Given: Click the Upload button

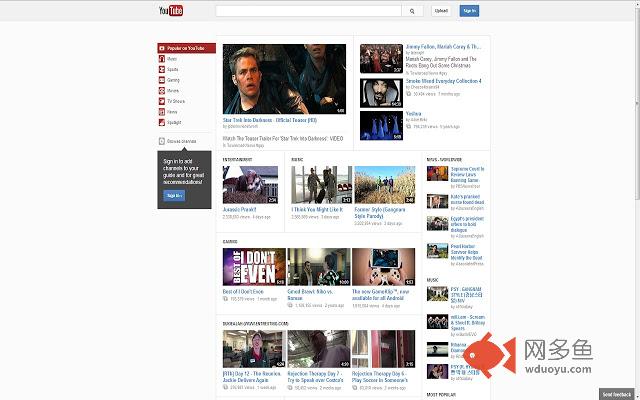Looking at the screenshot, I should click(x=441, y=11).
